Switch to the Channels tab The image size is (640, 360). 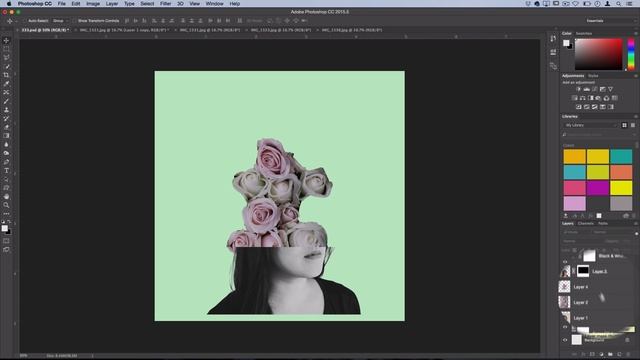(585, 224)
